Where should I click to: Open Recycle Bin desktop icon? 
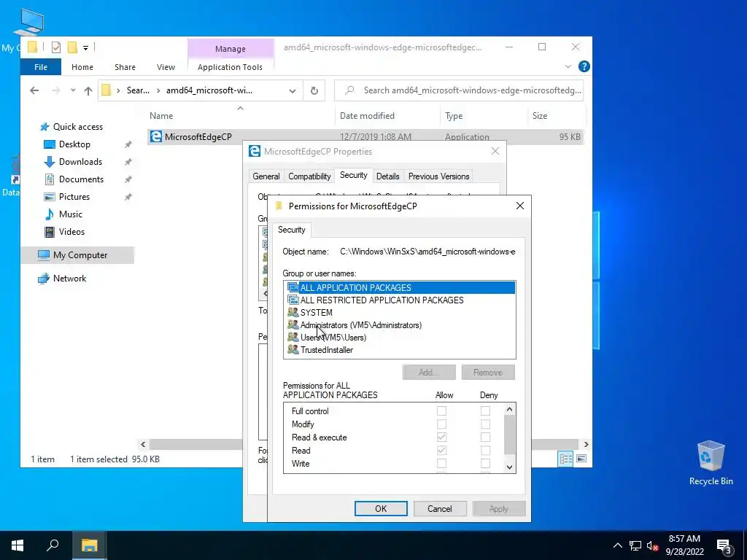pyautogui.click(x=711, y=462)
